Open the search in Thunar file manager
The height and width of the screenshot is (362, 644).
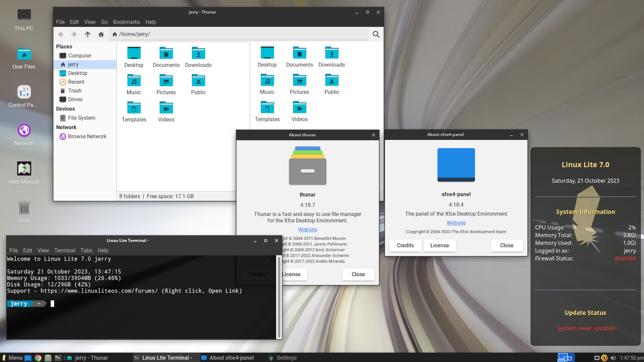[376, 34]
